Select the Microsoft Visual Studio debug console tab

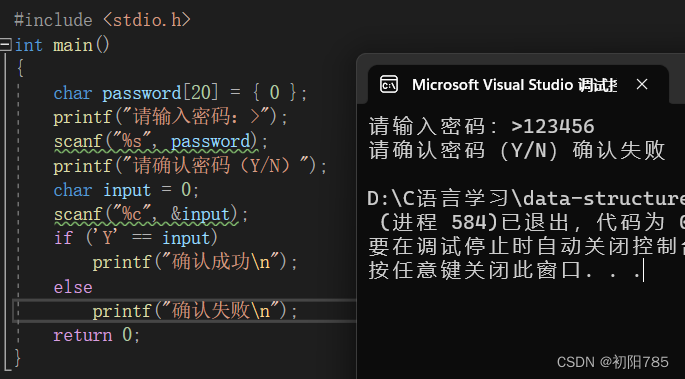click(518, 84)
